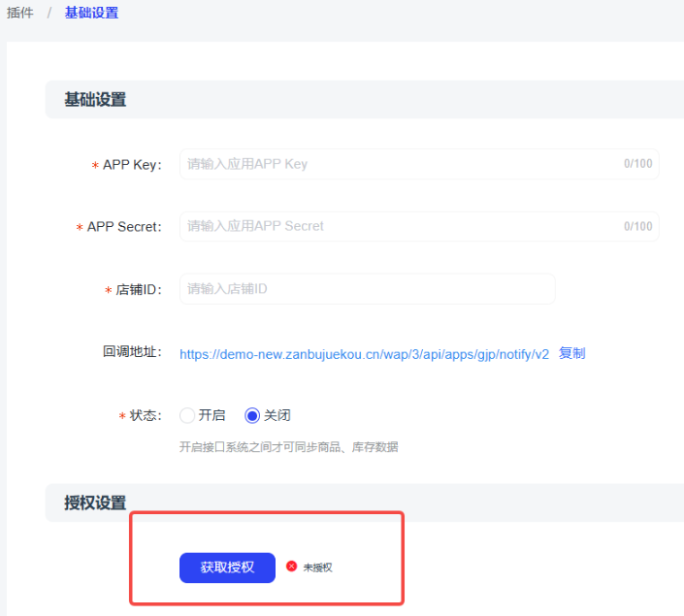
Task: Focus the APP Key input field
Action: [x=398, y=164]
